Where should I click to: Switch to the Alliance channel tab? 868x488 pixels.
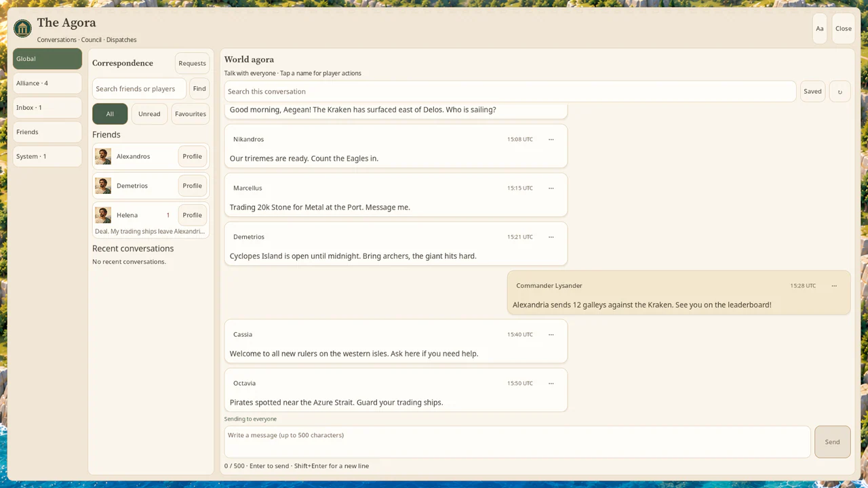click(x=47, y=83)
